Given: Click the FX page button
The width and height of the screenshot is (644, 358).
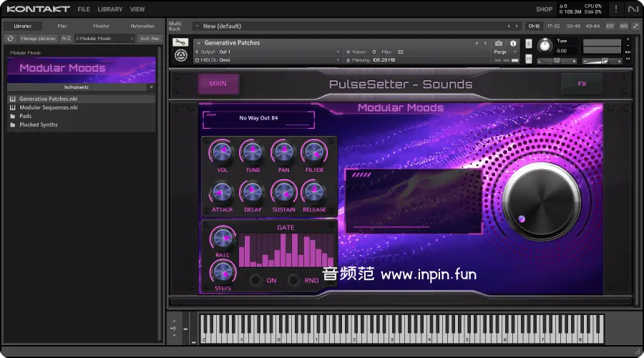Looking at the screenshot, I should pos(582,84).
